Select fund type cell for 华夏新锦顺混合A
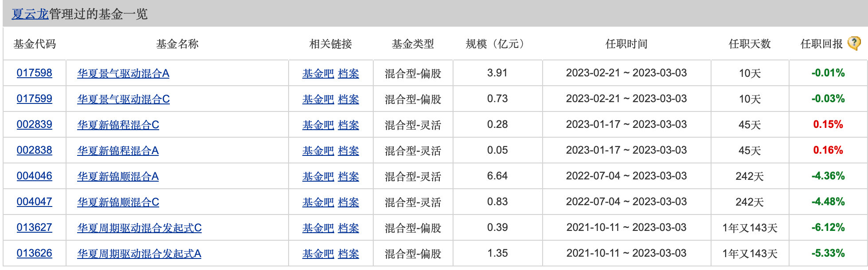 pos(413,176)
